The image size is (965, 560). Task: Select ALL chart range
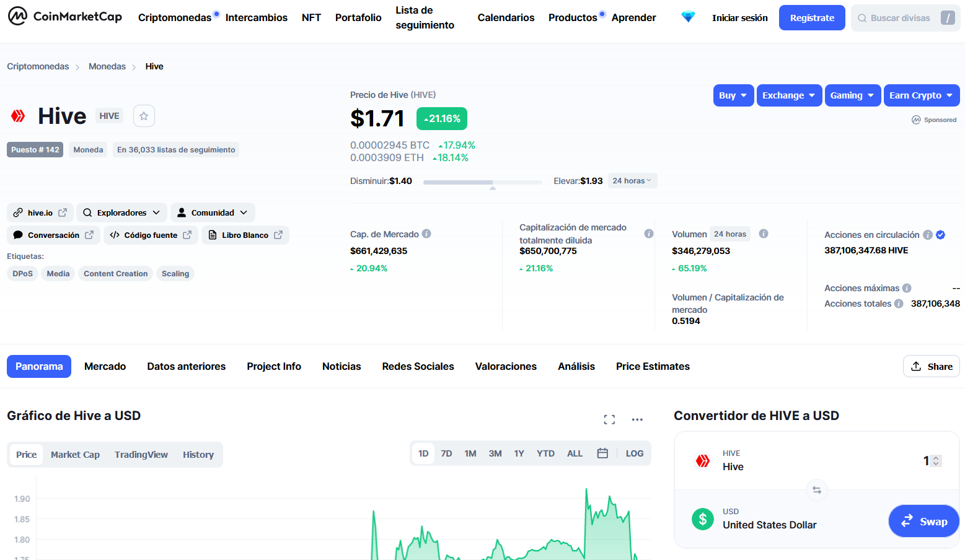[x=575, y=453]
